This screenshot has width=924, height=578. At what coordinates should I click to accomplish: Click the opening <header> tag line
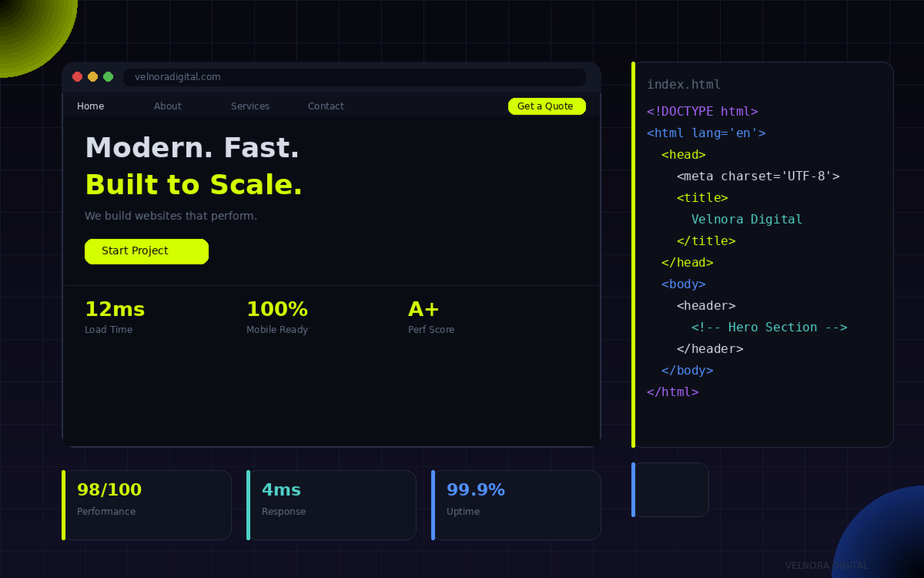point(706,306)
